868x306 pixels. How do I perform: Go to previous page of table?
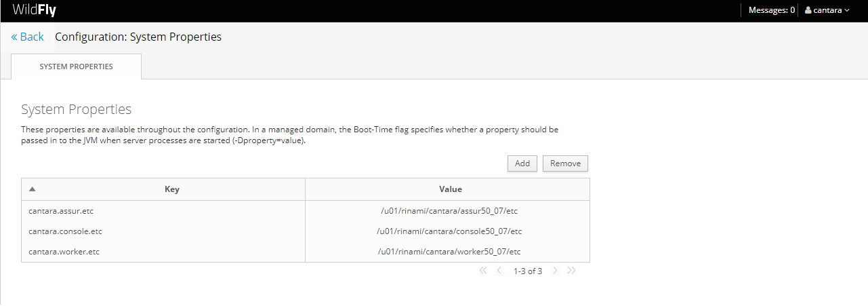coord(499,271)
